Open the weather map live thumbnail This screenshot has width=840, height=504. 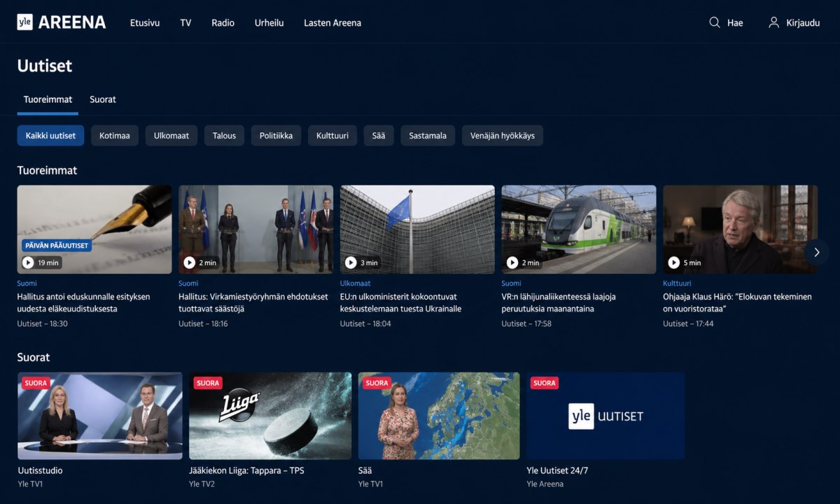(x=439, y=416)
